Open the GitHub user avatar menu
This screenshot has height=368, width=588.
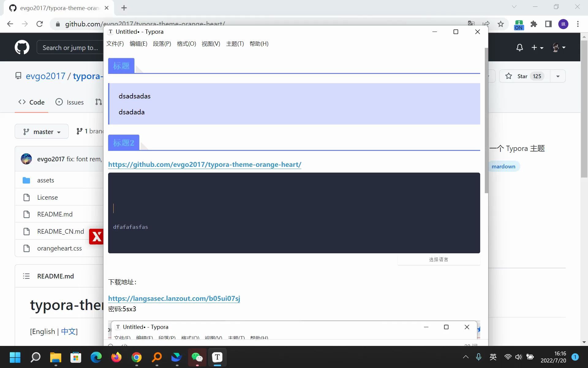[559, 48]
